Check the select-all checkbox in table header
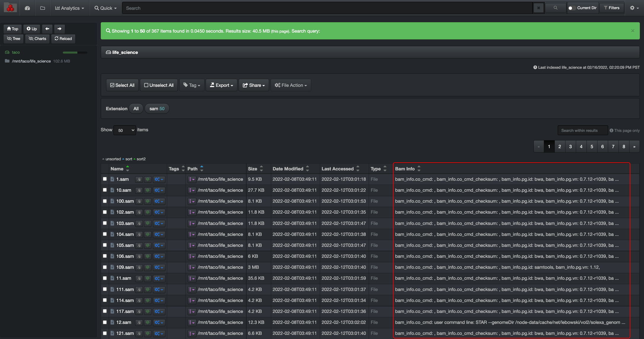The height and width of the screenshot is (339, 644). pos(105,168)
